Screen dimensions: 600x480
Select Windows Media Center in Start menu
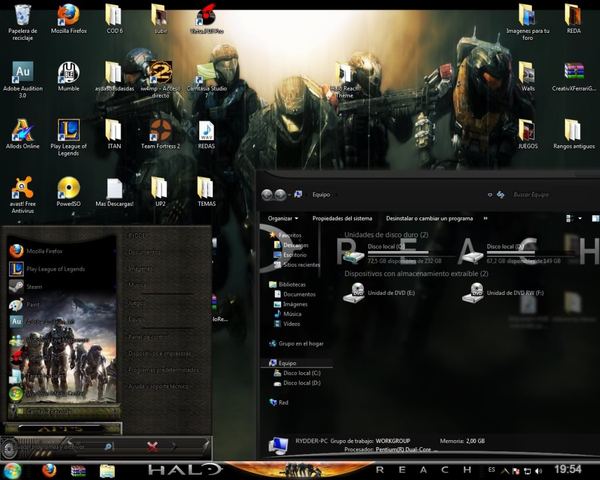tap(62, 393)
